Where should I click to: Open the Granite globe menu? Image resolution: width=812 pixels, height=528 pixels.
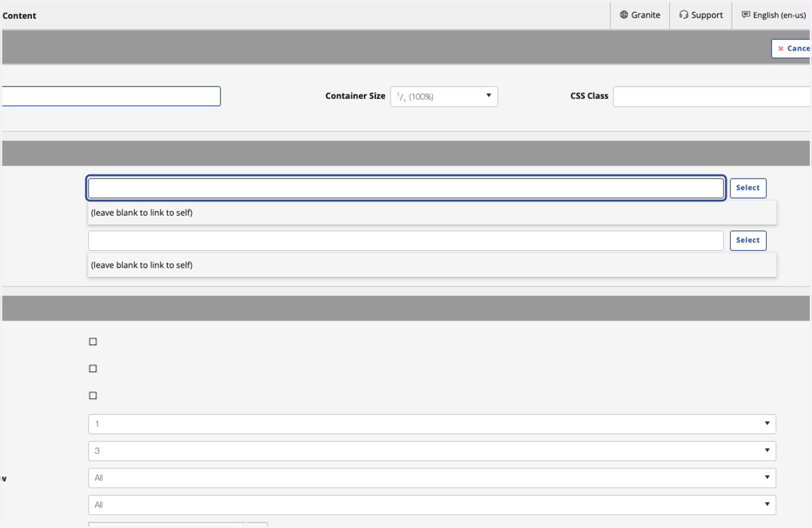coord(639,15)
